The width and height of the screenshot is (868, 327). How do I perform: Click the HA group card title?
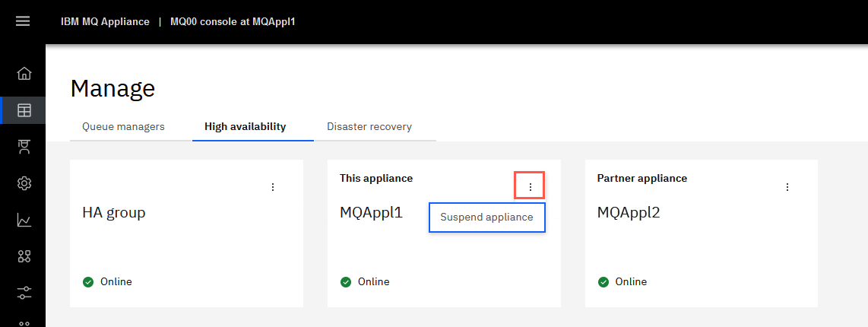(114, 212)
